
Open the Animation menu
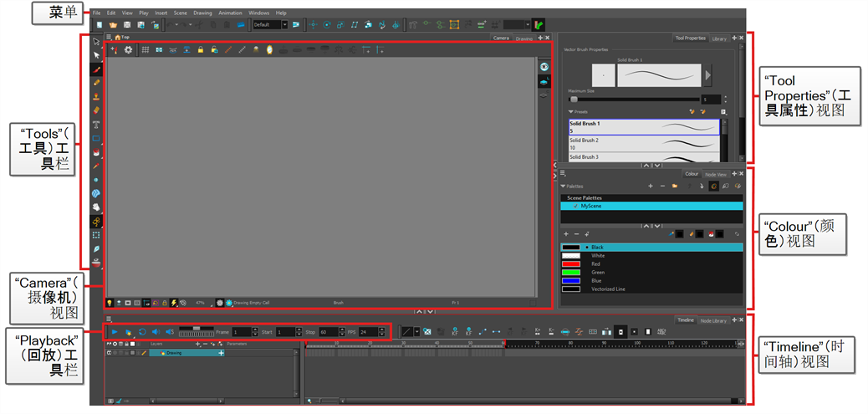[230, 13]
